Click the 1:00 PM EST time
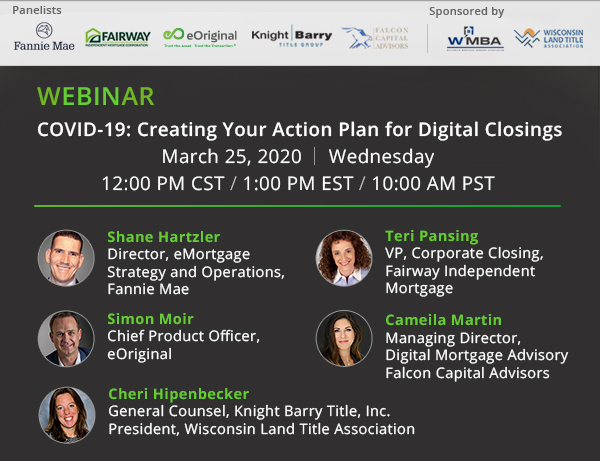The height and width of the screenshot is (461, 600). pyautogui.click(x=298, y=184)
